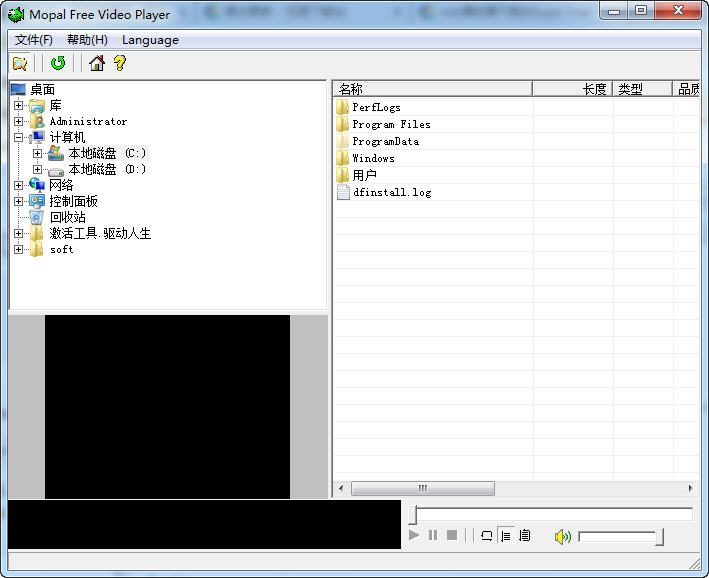Screen dimensions: 709x578
Task: Pause playback with the pause button
Action: click(432, 535)
